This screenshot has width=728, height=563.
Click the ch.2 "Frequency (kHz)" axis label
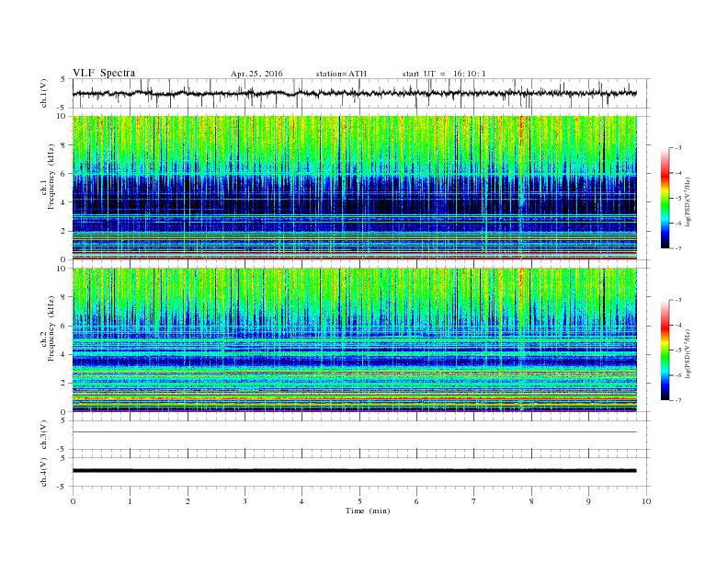coord(51,327)
